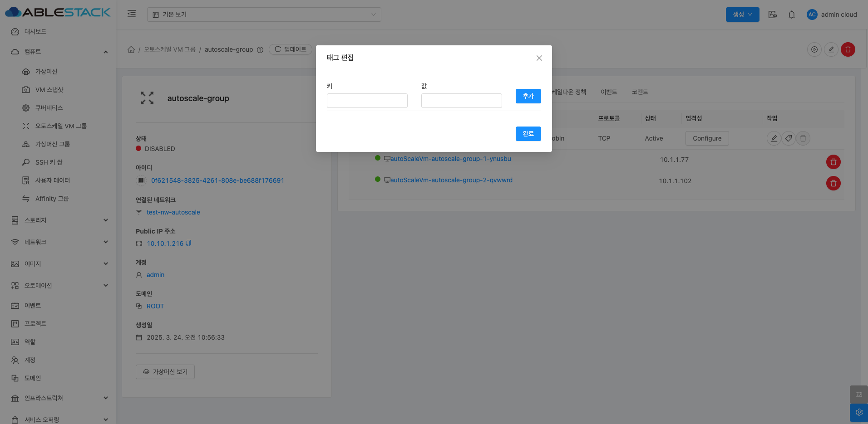Copy the public IP 10.10.1.216 icon
The width and height of the screenshot is (868, 424).
point(188,243)
